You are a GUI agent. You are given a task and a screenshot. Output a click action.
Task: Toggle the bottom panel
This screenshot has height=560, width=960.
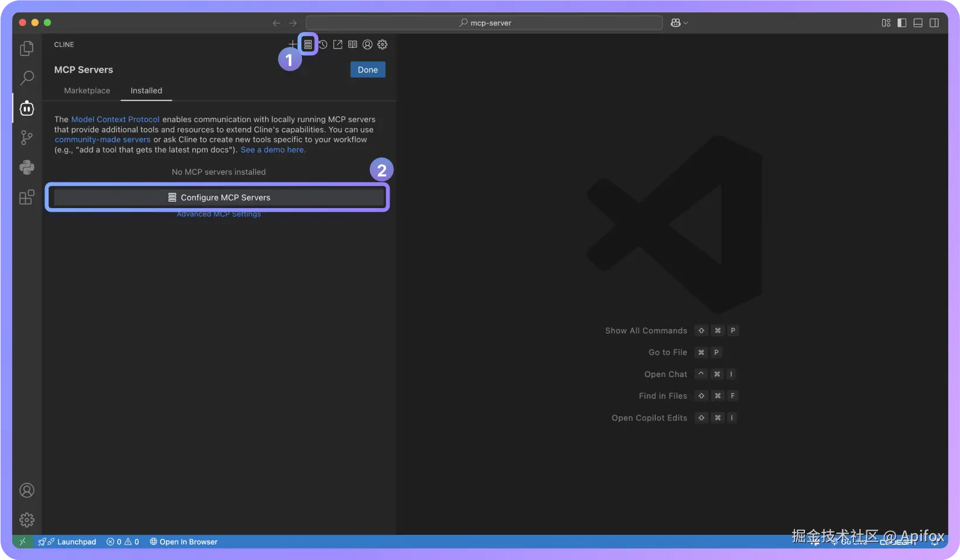pyautogui.click(x=918, y=23)
